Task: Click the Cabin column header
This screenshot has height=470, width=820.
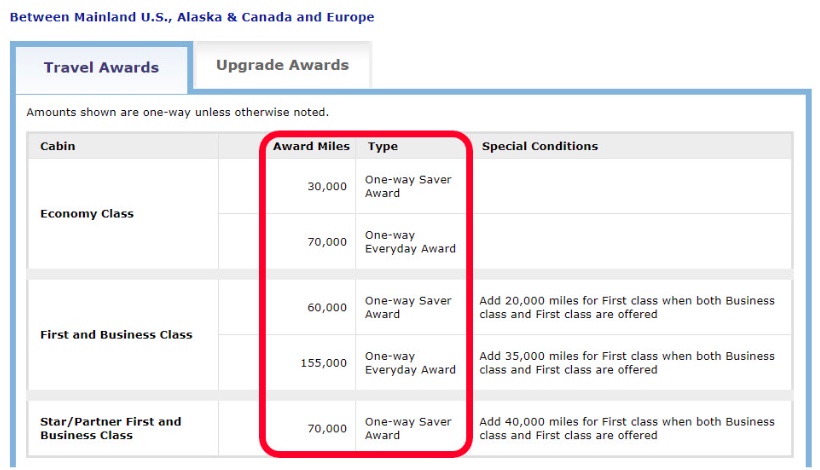Action: tap(58, 146)
